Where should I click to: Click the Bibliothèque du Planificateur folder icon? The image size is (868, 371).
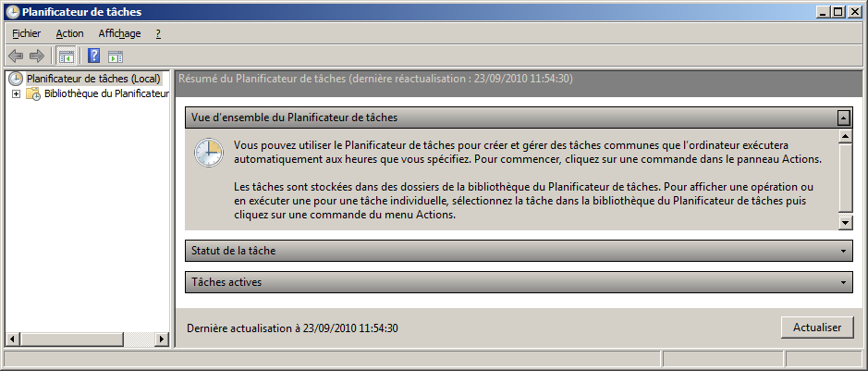click(32, 94)
